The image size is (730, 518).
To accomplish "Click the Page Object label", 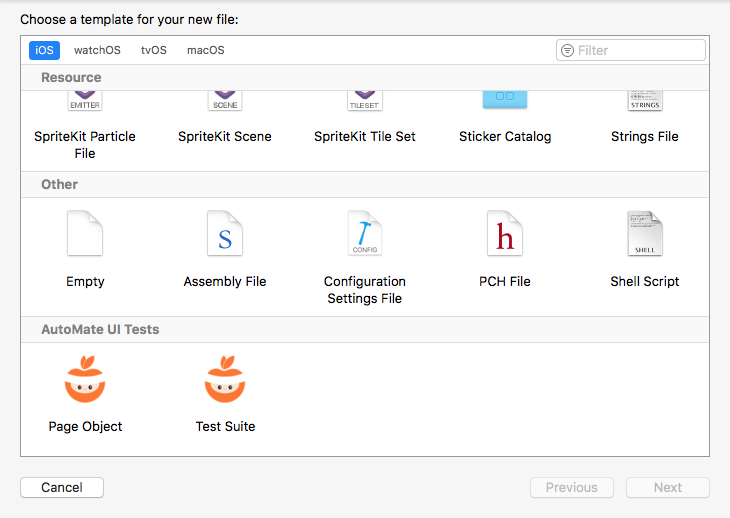I will pos(85,427).
